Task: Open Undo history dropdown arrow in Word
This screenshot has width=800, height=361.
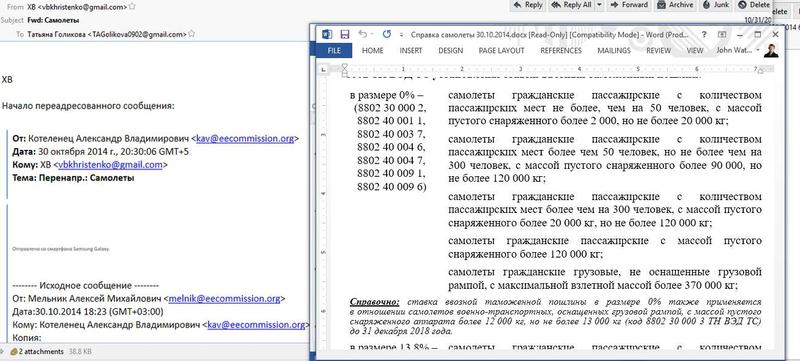Action: pyautogui.click(x=371, y=34)
